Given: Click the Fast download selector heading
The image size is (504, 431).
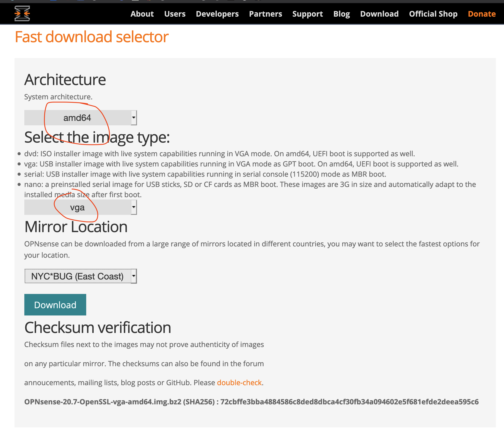Looking at the screenshot, I should 92,37.
